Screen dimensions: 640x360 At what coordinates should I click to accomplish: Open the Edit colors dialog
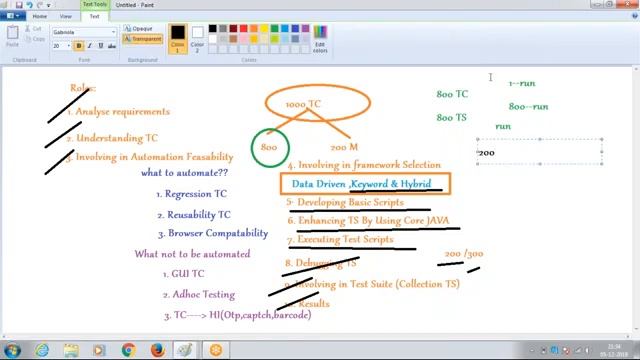click(320, 39)
